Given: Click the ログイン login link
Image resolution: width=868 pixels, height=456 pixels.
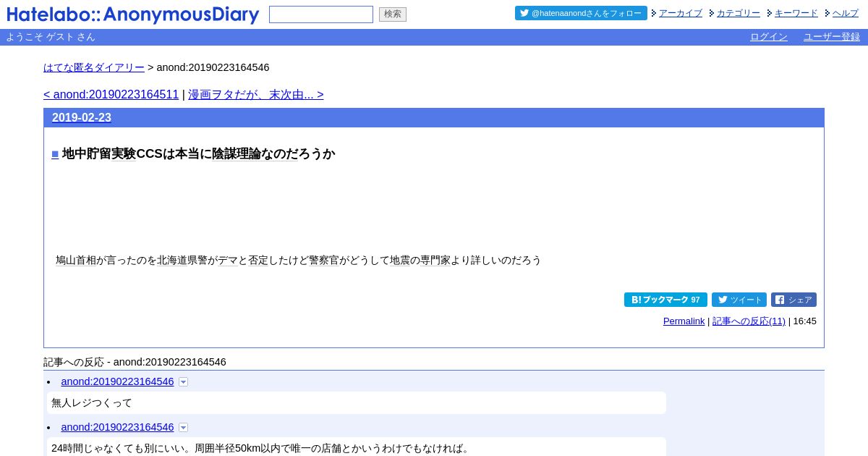Looking at the screenshot, I should point(769,37).
